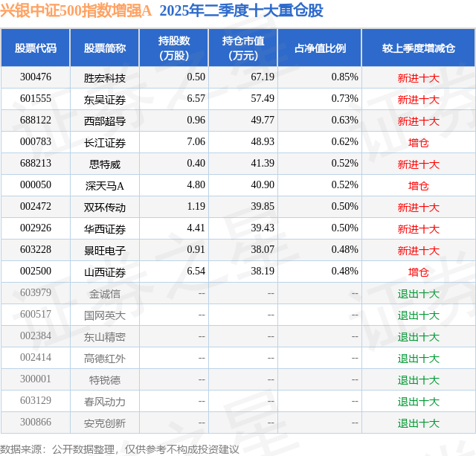Image resolution: width=476 pixels, height=456 pixels.
Task: Click the 股票简称 column header
Action: pos(105,48)
